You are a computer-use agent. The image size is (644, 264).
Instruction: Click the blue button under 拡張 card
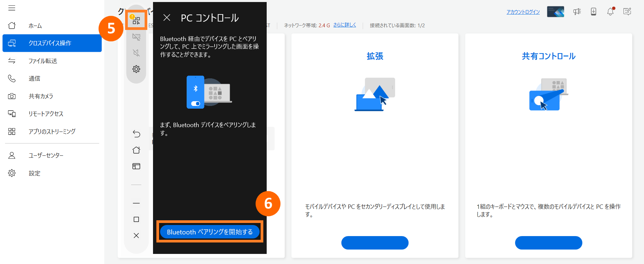tap(375, 242)
